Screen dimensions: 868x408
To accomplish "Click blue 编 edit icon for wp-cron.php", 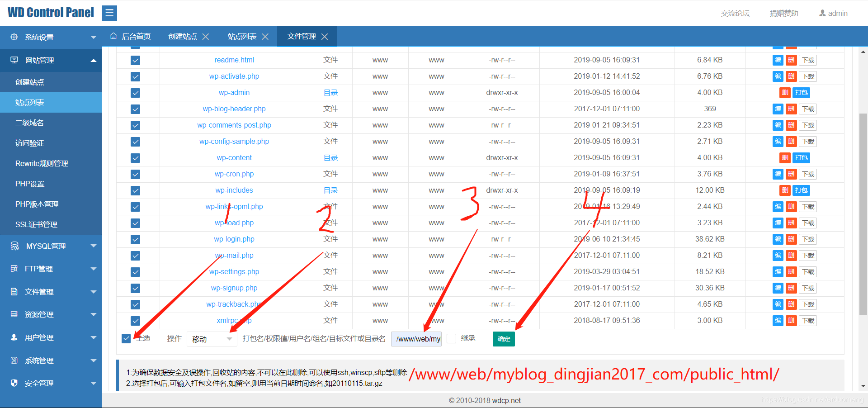I will pos(778,174).
